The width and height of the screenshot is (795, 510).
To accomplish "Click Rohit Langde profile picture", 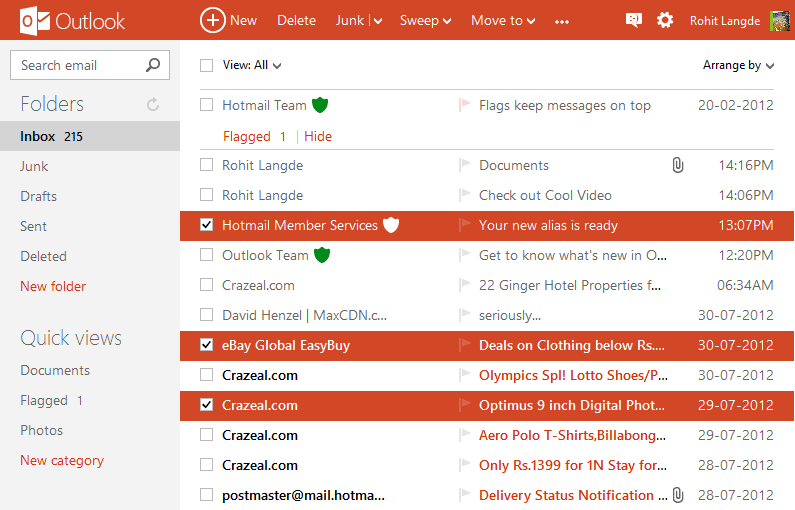I will click(779, 21).
